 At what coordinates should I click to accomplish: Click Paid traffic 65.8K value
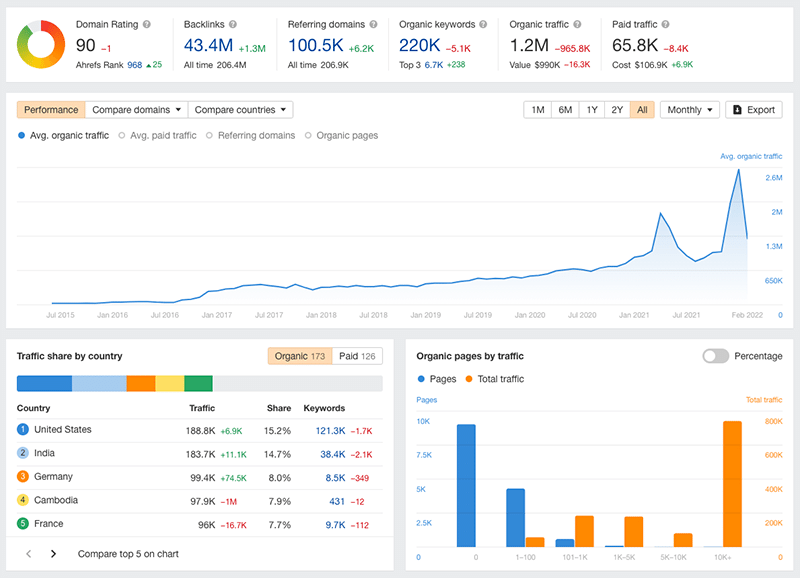pos(635,45)
